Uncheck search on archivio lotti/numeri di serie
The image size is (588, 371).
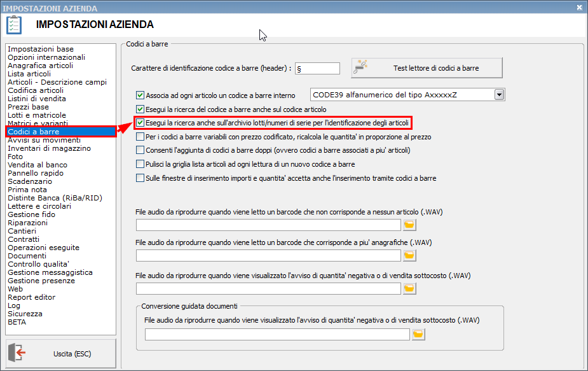coord(140,123)
